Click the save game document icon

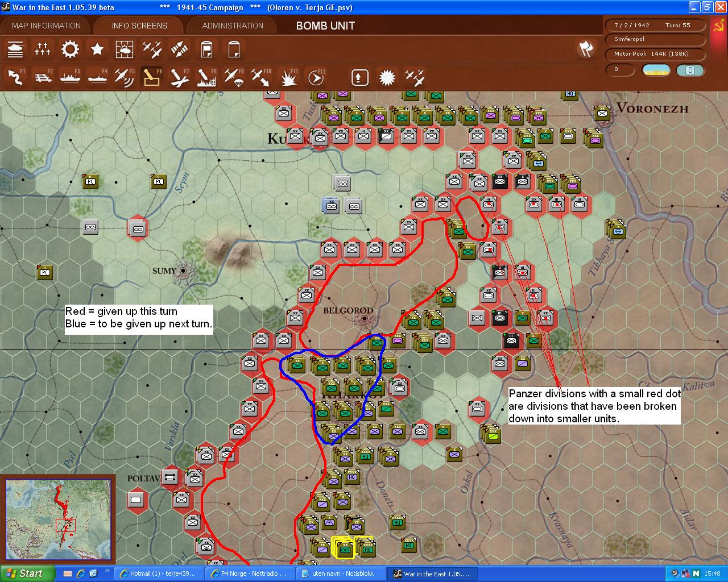(x=206, y=49)
